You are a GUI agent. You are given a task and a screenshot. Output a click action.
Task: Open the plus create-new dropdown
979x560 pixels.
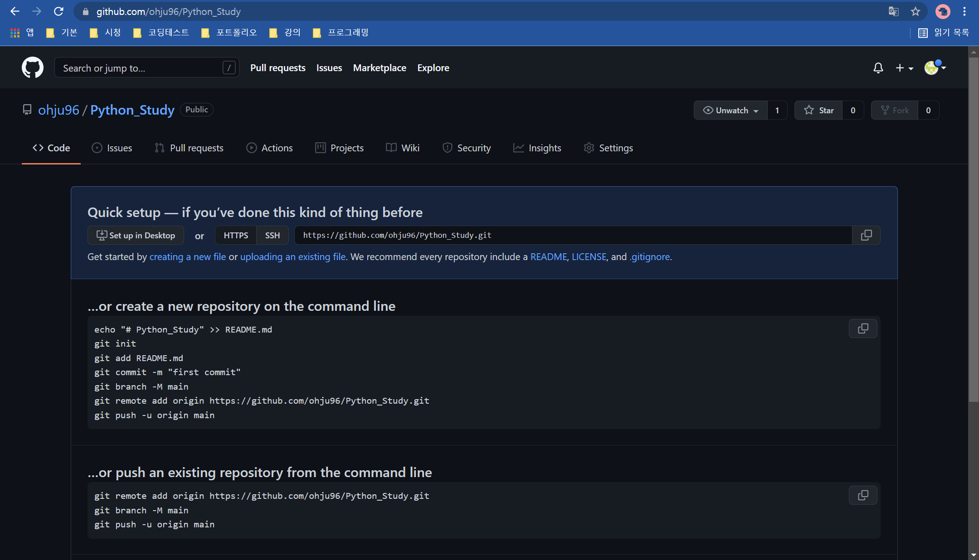904,68
